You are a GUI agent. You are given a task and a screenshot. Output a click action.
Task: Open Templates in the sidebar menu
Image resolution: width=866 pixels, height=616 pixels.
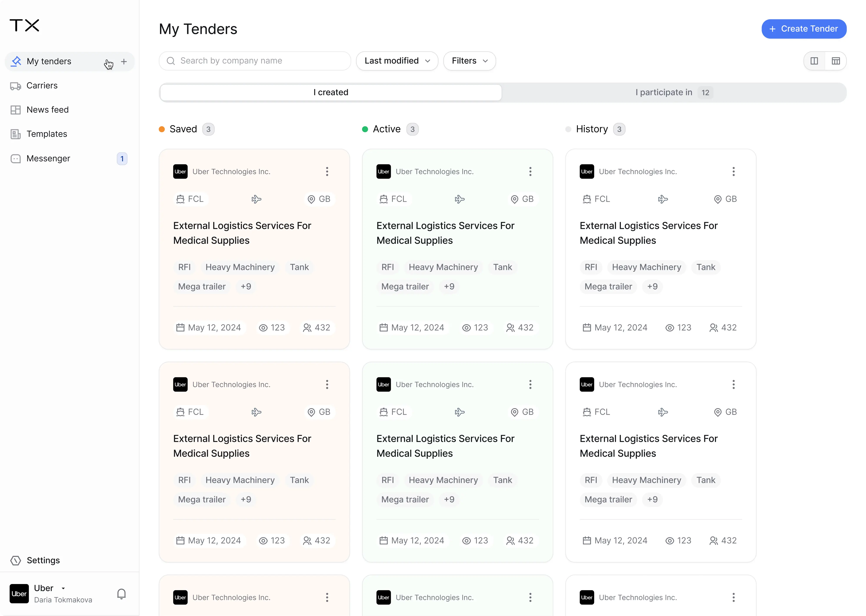[47, 134]
